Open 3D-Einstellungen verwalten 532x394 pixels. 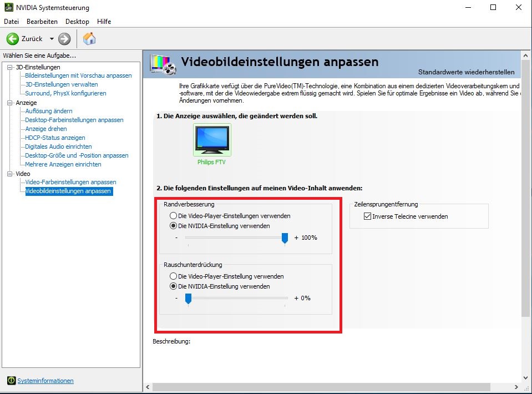pos(62,84)
